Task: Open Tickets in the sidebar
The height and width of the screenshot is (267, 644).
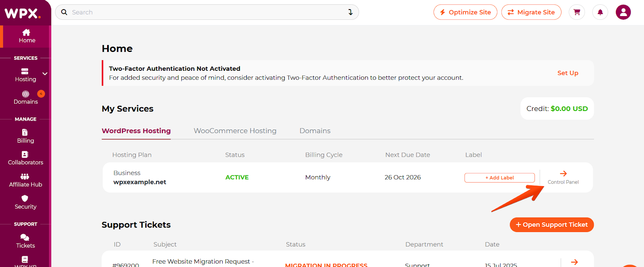Action: pyautogui.click(x=25, y=241)
